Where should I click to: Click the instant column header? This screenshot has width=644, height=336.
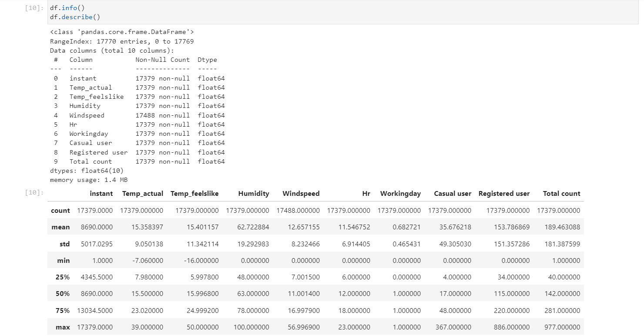tap(101, 193)
